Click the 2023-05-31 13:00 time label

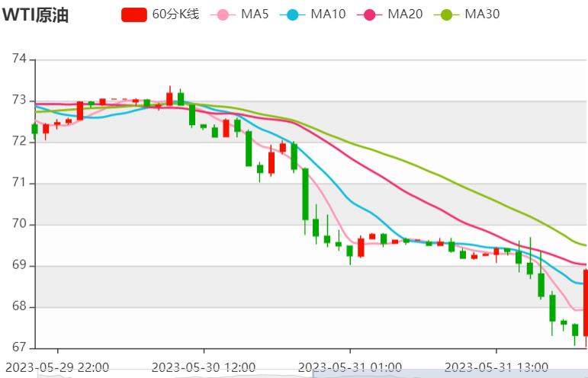[x=496, y=367]
